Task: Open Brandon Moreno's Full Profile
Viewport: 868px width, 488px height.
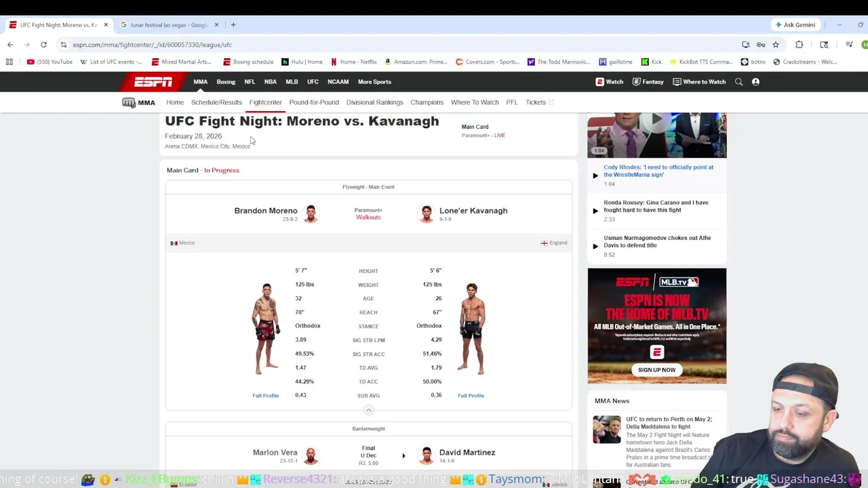Action: coord(266,396)
